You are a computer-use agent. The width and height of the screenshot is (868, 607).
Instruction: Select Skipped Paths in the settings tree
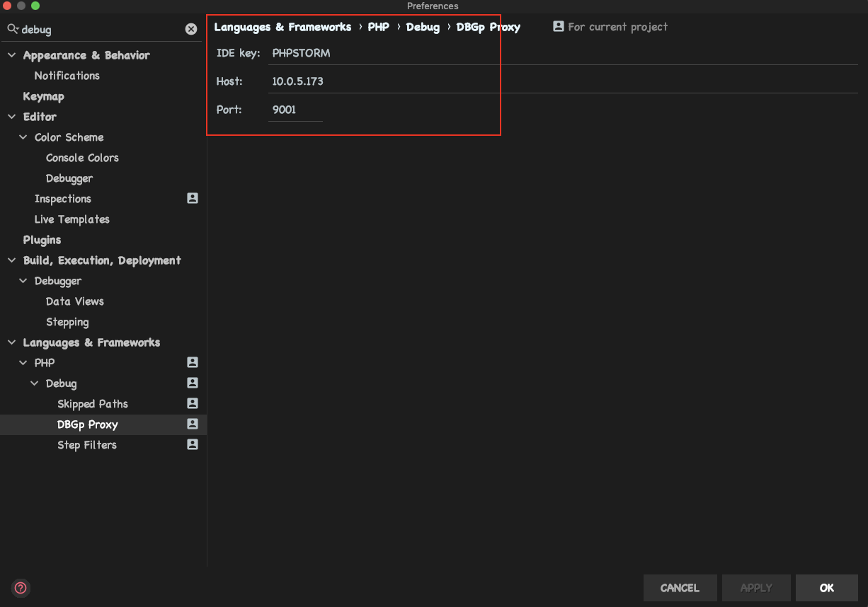[93, 404]
